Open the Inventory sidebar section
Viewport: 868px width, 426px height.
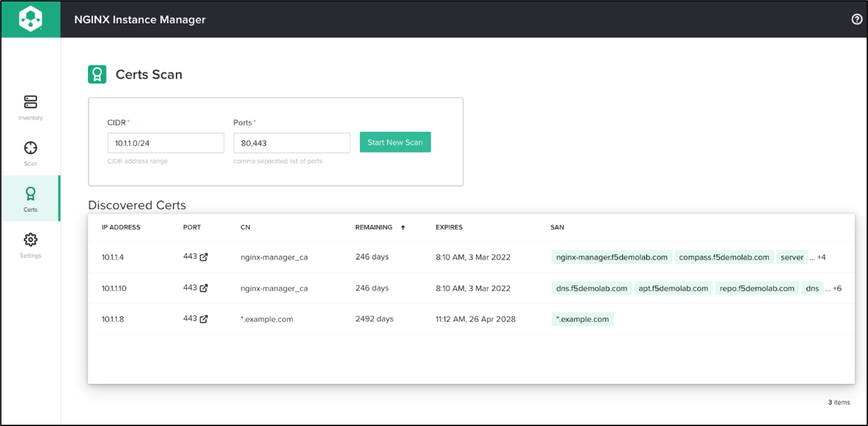30,108
